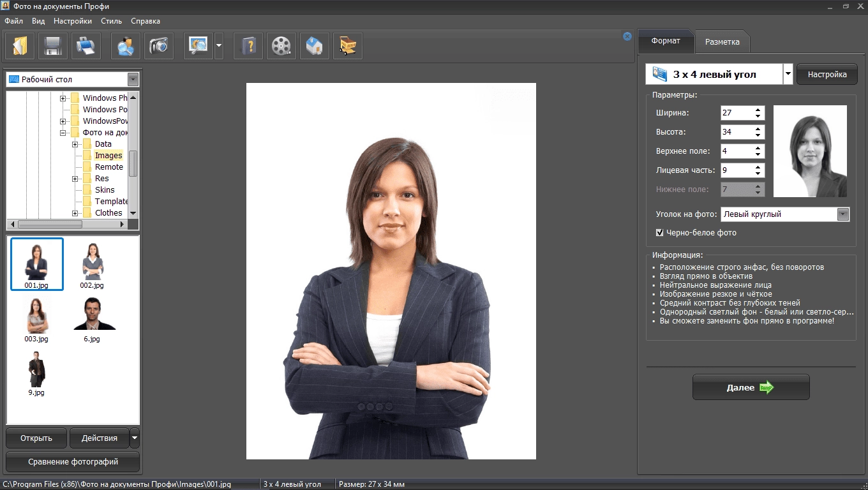Expand the WindowsPow... folder node
The width and height of the screenshot is (868, 490).
pos(63,121)
